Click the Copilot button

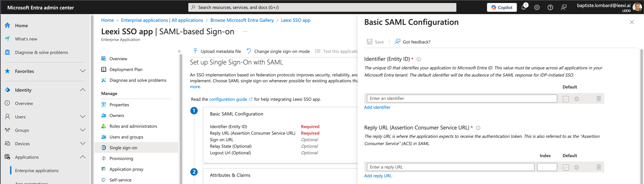(502, 7)
